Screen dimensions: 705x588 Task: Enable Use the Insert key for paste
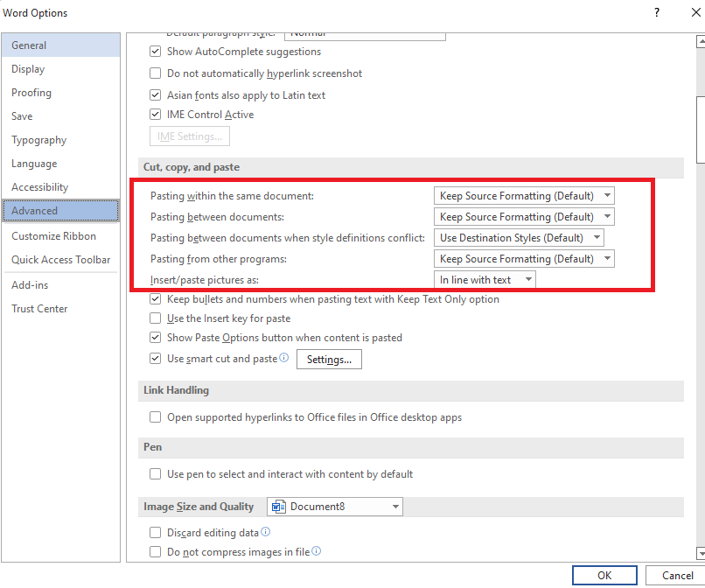155,318
